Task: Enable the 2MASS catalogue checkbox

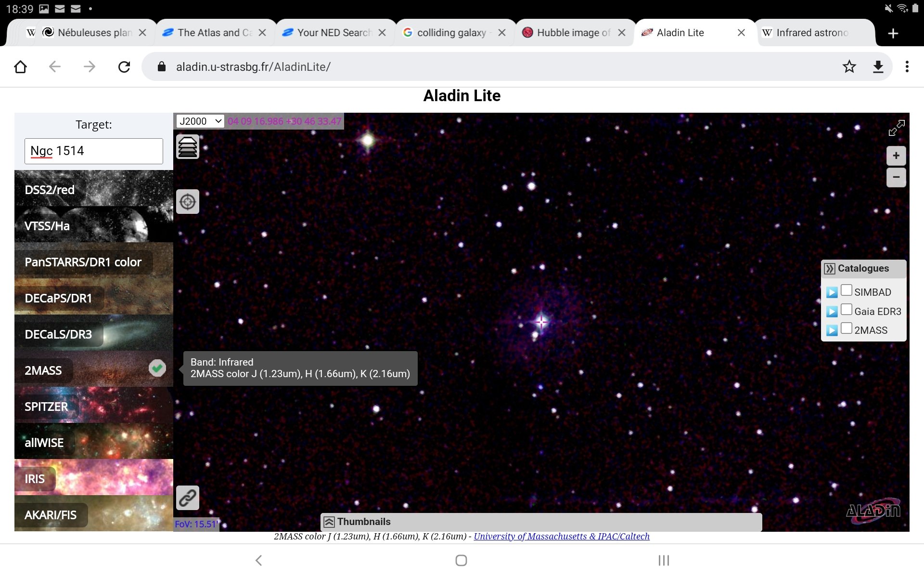Action: click(x=846, y=328)
